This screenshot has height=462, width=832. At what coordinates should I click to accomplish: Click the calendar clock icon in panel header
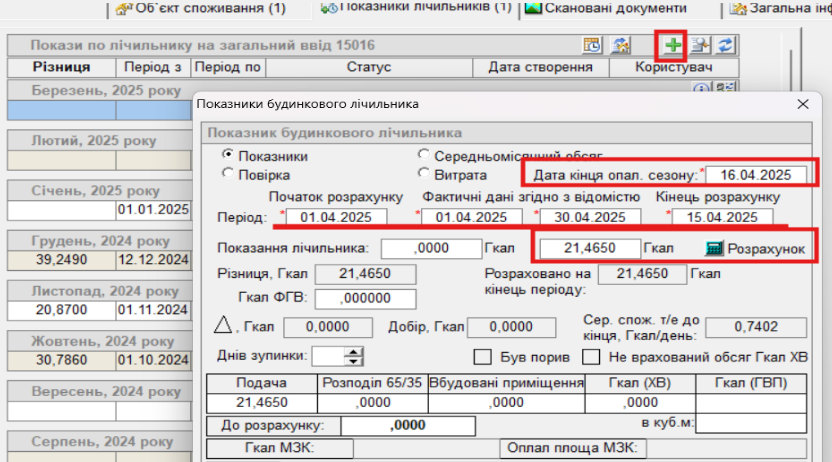(593, 45)
